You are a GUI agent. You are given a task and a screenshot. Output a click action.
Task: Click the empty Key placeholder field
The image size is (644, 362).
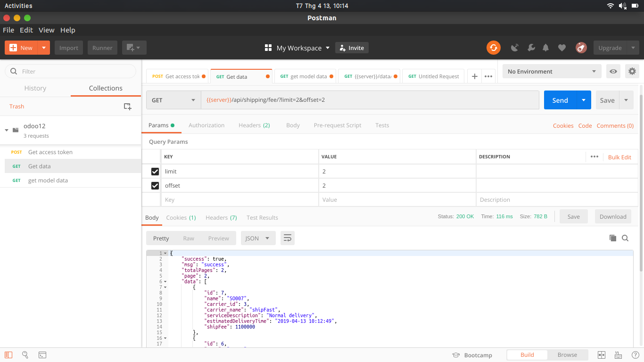(239, 200)
